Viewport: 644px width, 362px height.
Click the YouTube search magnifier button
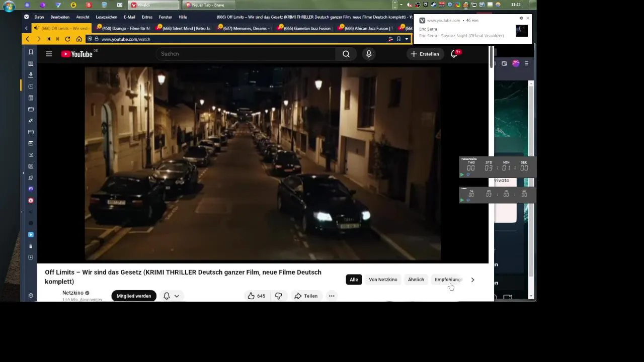pos(346,54)
